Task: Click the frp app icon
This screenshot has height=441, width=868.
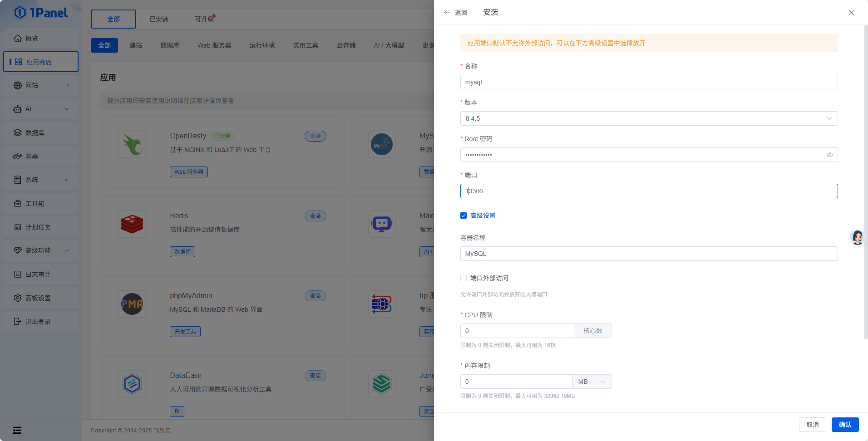Action: [382, 304]
